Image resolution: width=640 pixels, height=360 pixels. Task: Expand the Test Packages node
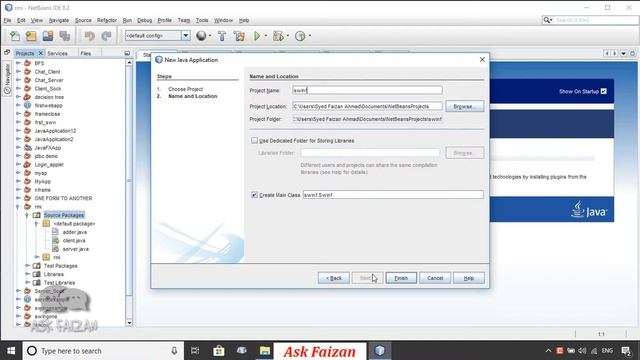click(27, 266)
